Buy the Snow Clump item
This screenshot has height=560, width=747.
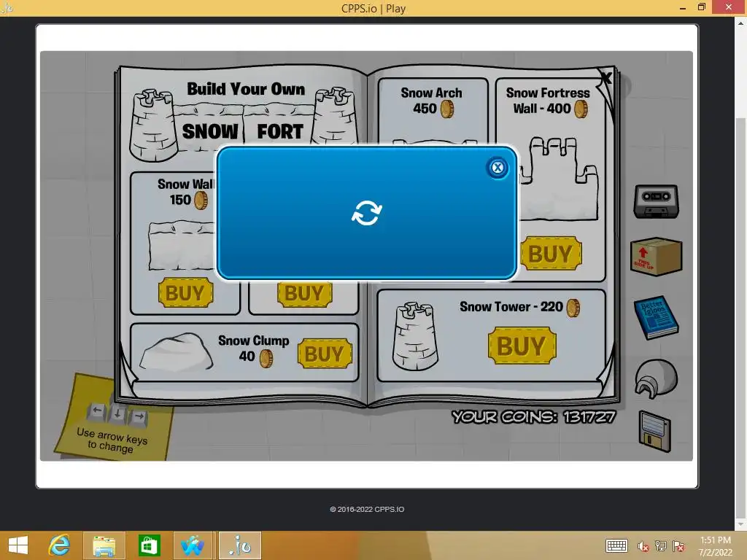coord(325,354)
